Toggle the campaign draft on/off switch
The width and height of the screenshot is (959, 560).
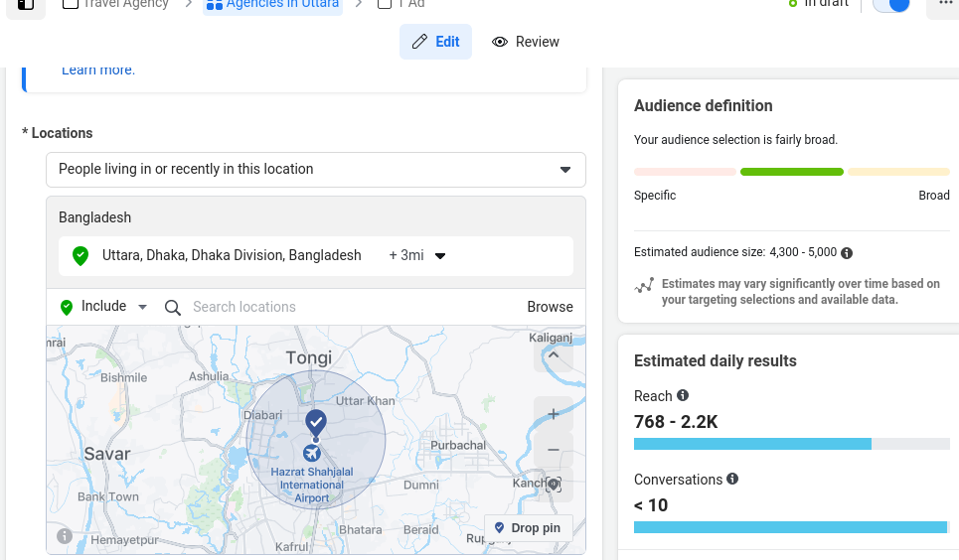891,4
